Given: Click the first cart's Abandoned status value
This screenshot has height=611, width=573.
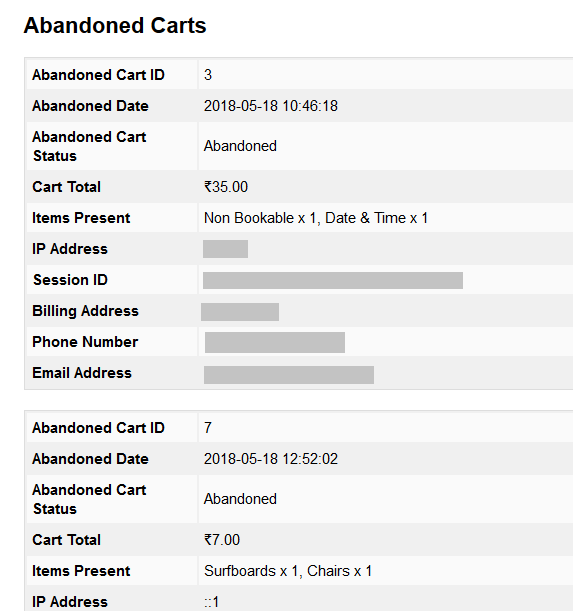Looking at the screenshot, I should pos(240,146).
